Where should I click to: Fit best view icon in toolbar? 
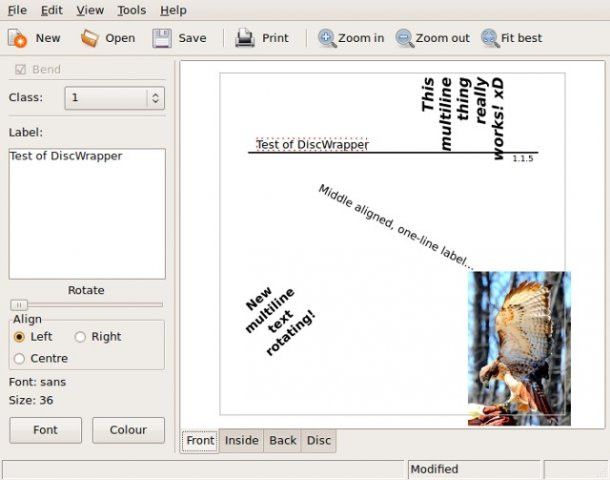tap(490, 38)
